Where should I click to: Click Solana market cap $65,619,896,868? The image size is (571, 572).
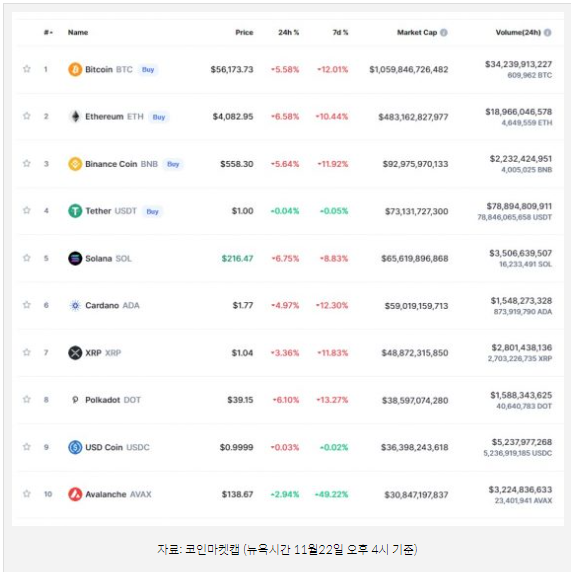(x=415, y=258)
